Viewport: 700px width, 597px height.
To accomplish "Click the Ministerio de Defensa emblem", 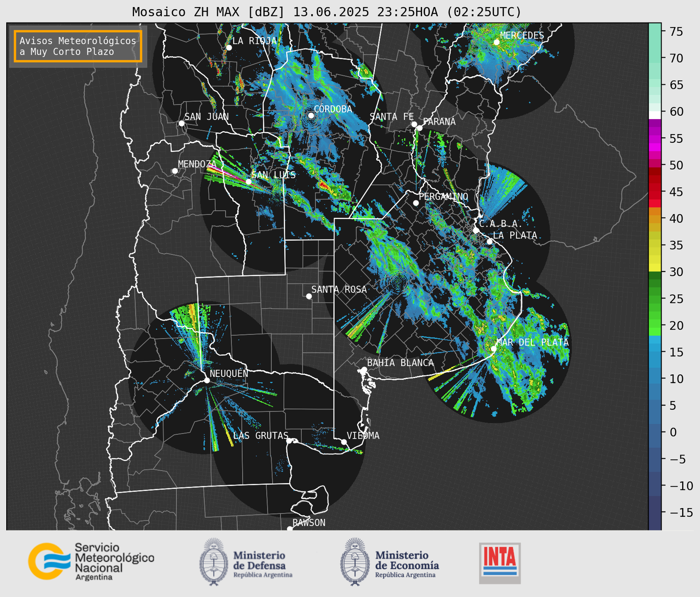I will tap(213, 562).
